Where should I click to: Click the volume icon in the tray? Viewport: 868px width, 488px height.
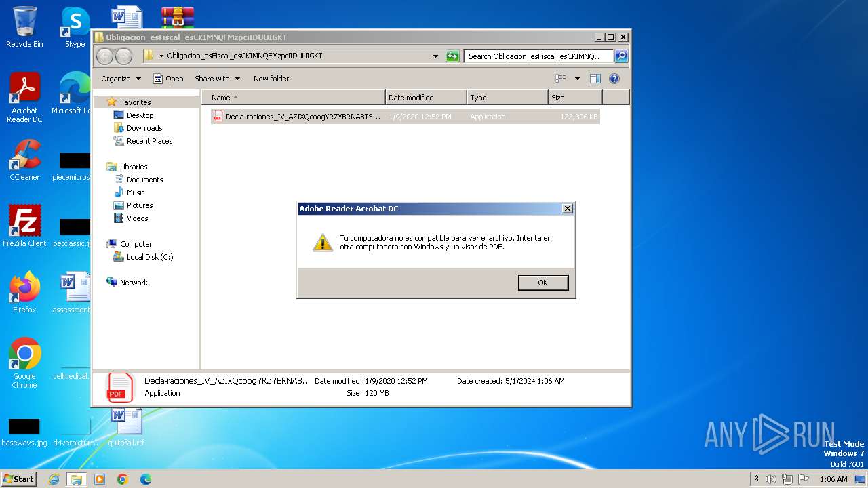click(x=771, y=479)
